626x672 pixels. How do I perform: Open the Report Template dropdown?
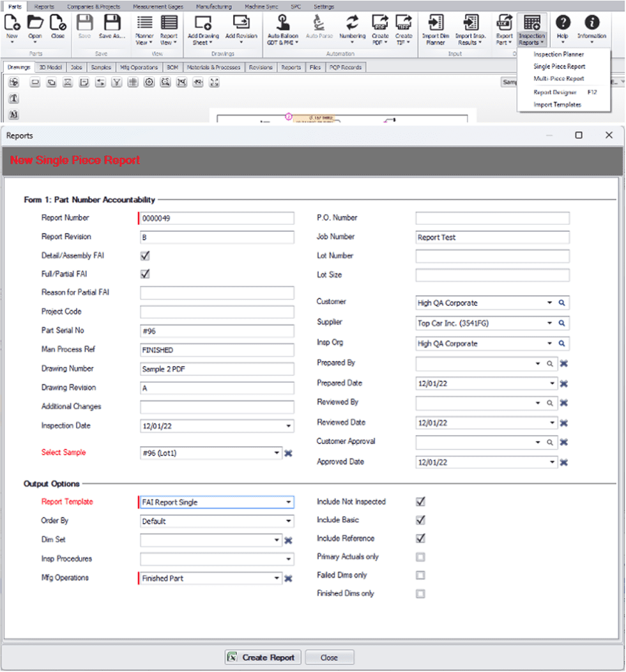(x=289, y=502)
